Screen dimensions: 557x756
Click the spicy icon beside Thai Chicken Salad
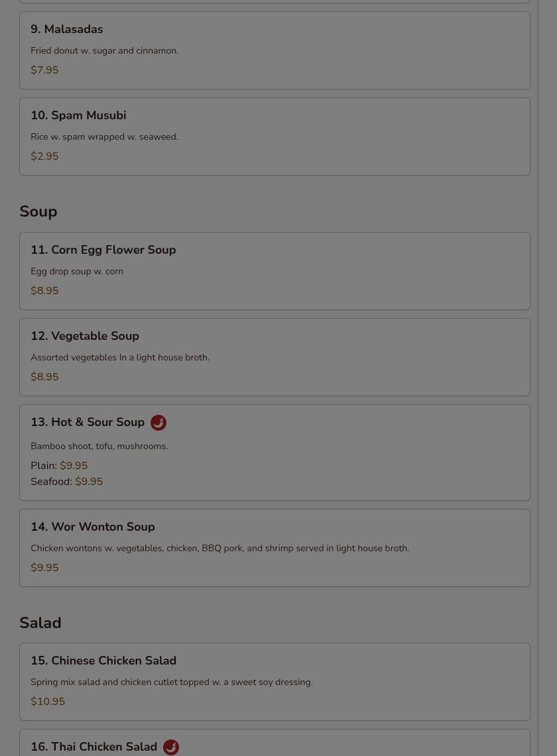(x=171, y=747)
